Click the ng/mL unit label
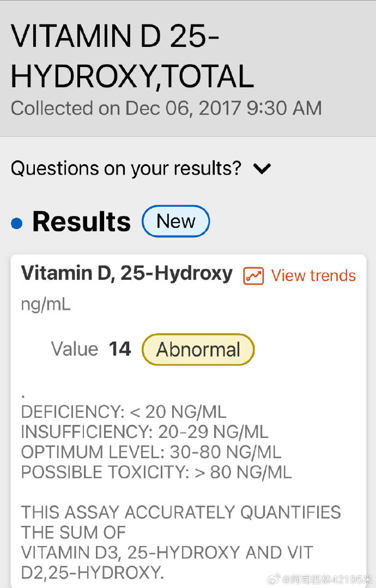Image resolution: width=376 pixels, height=588 pixels. (46, 304)
